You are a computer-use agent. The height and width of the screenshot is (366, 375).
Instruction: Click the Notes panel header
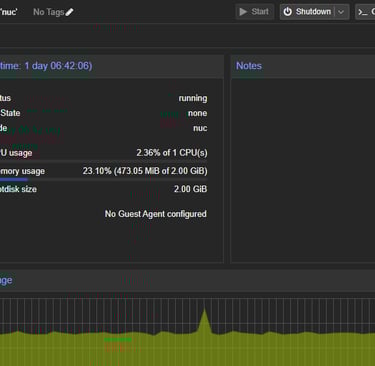[303, 66]
